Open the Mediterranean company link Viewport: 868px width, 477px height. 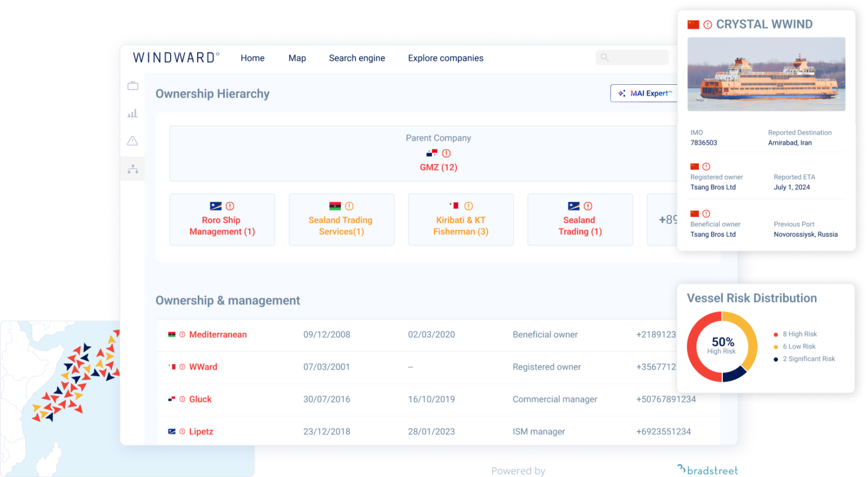pyautogui.click(x=218, y=335)
